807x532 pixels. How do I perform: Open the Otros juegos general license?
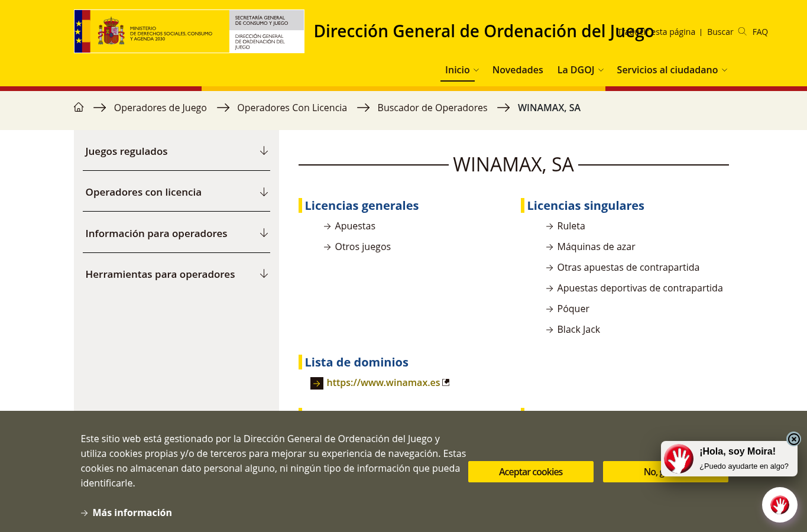pos(362,246)
